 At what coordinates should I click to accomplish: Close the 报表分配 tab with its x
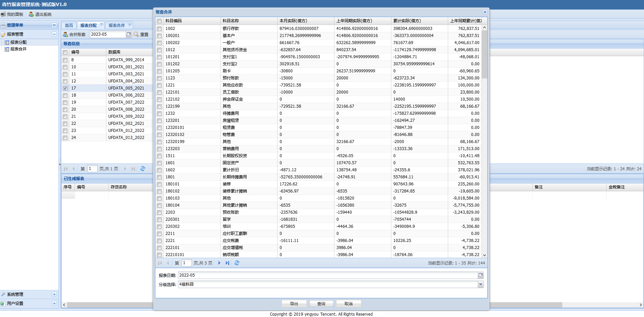pyautogui.click(x=101, y=24)
